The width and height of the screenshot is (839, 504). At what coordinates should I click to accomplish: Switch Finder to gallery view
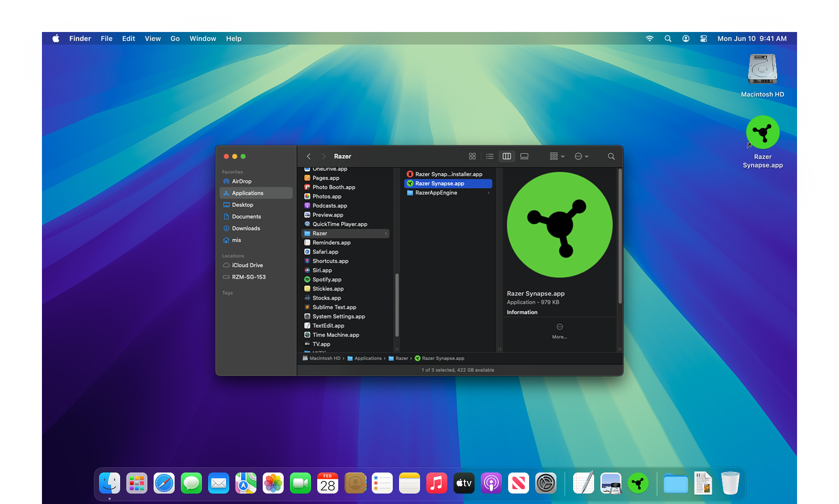(524, 156)
